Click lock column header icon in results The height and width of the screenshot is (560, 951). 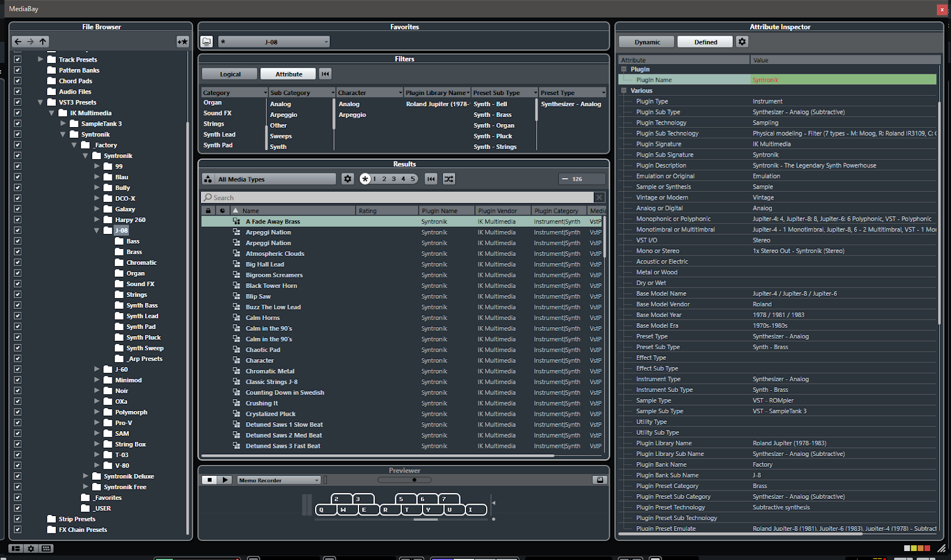tap(208, 211)
